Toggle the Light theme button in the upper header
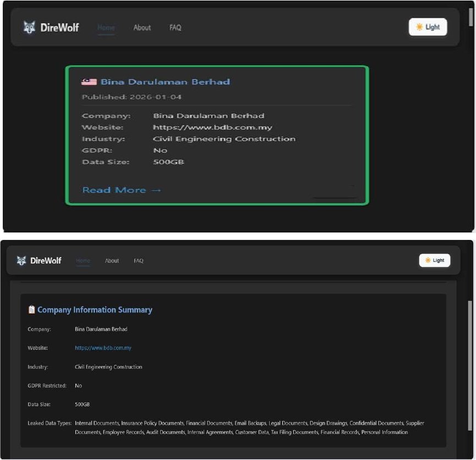Screen dimensions: 476x460 point(428,27)
